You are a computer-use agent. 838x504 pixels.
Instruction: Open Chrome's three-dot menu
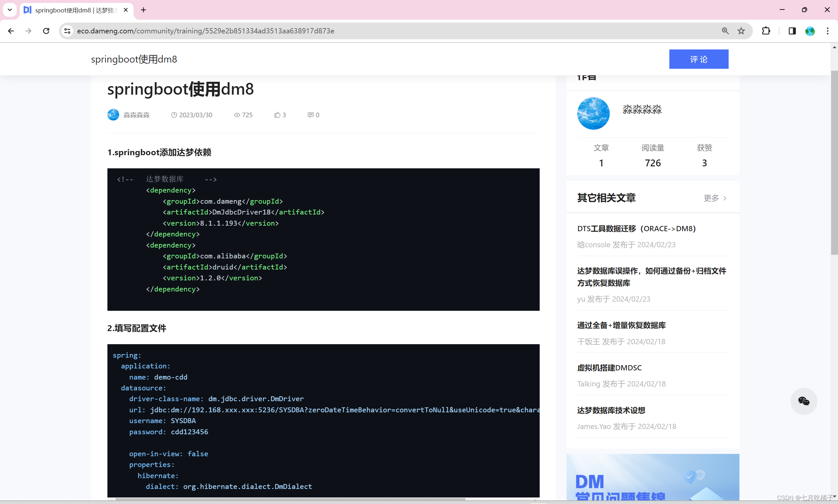tap(828, 31)
